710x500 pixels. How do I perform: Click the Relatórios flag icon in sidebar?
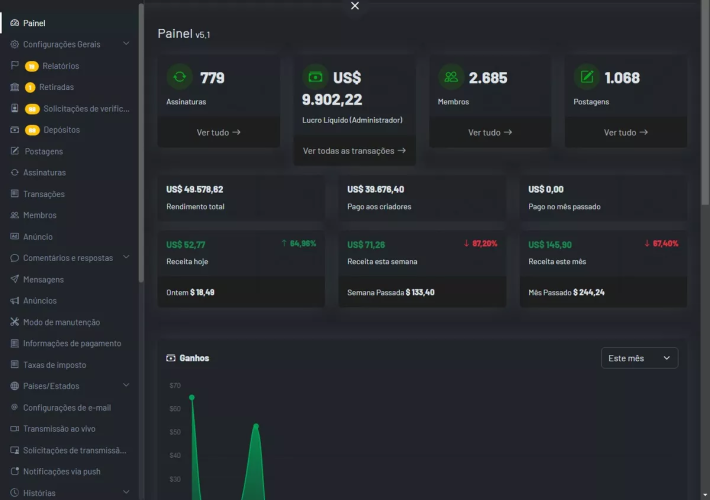pos(14,66)
